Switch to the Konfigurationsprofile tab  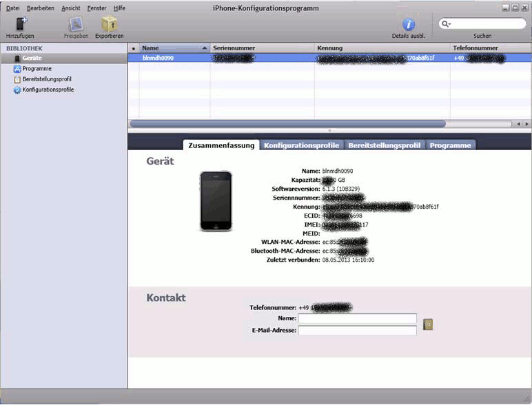click(x=301, y=145)
